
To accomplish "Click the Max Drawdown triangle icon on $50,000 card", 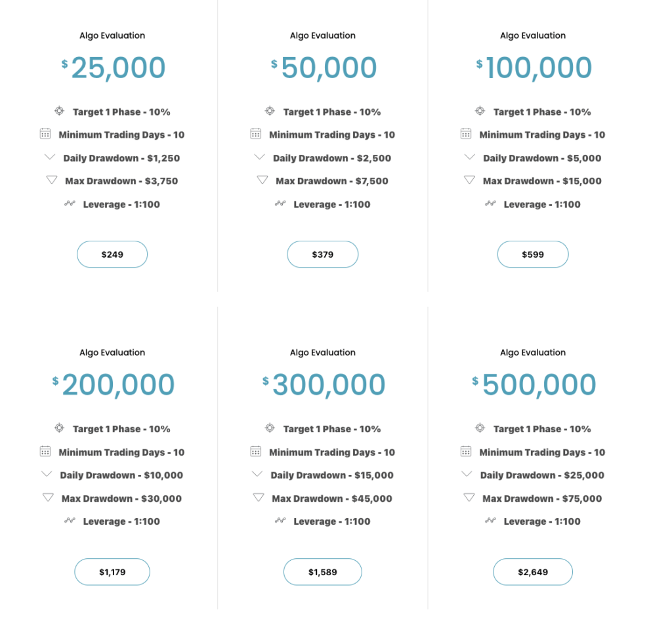I will tap(263, 180).
